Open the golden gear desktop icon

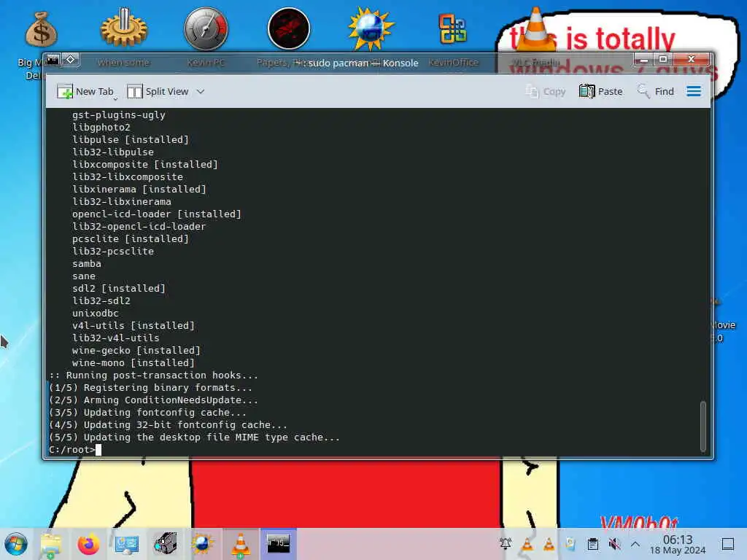click(124, 28)
